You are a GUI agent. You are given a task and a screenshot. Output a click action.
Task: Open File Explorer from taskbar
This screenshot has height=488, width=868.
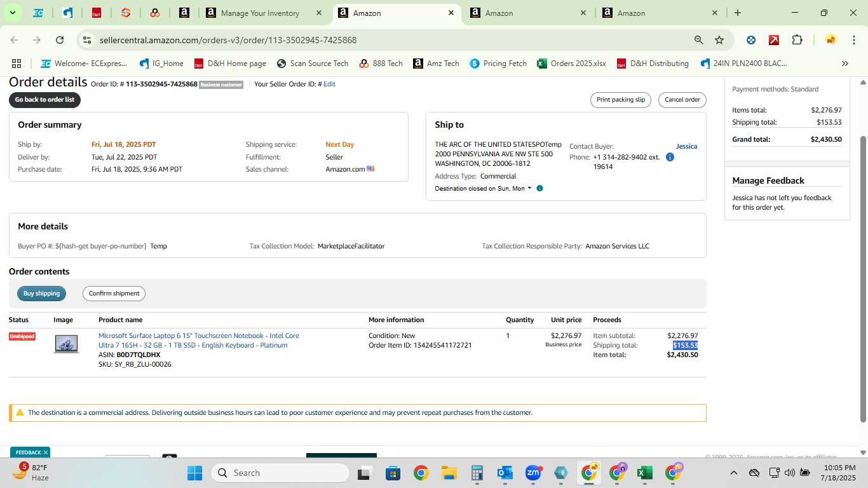tap(449, 473)
